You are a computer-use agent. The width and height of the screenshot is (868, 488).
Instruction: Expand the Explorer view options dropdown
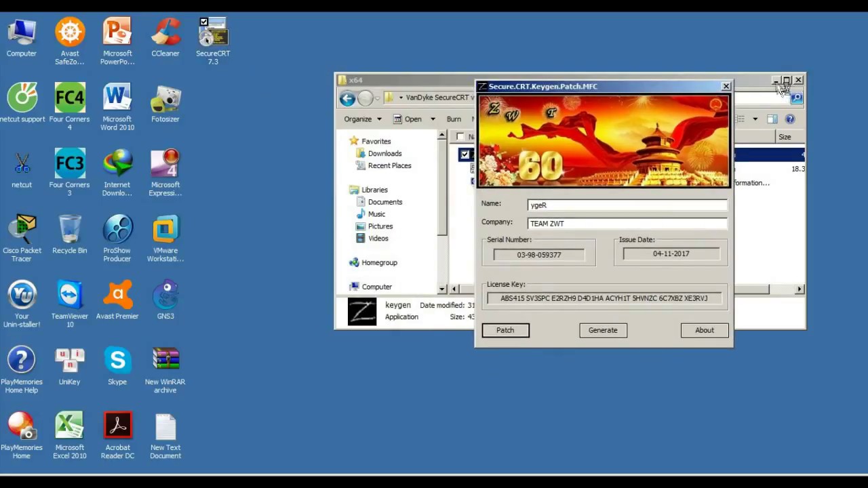coord(755,119)
